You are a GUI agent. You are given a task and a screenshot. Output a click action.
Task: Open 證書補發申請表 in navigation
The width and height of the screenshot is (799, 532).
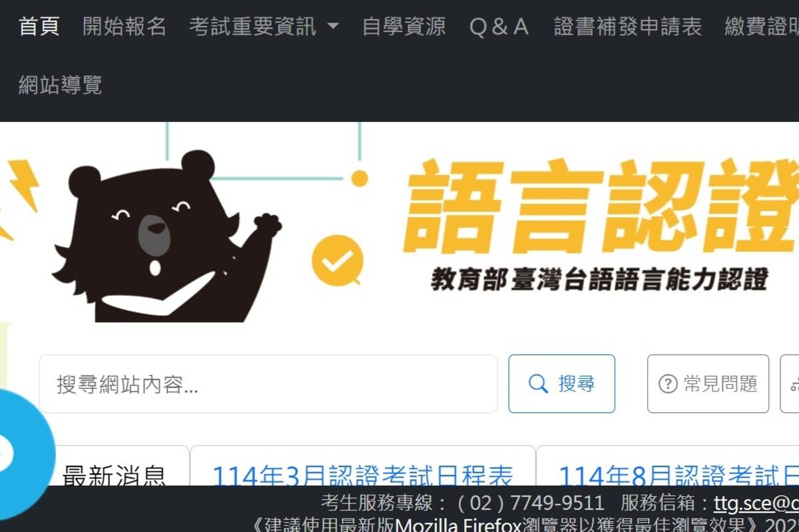627,27
